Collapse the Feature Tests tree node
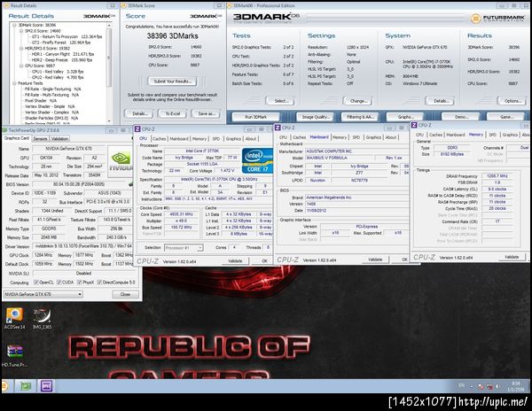This screenshot has width=532, height=411. (14, 83)
